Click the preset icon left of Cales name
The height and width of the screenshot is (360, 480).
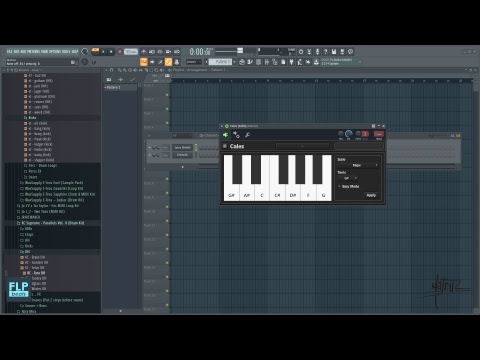[225, 146]
